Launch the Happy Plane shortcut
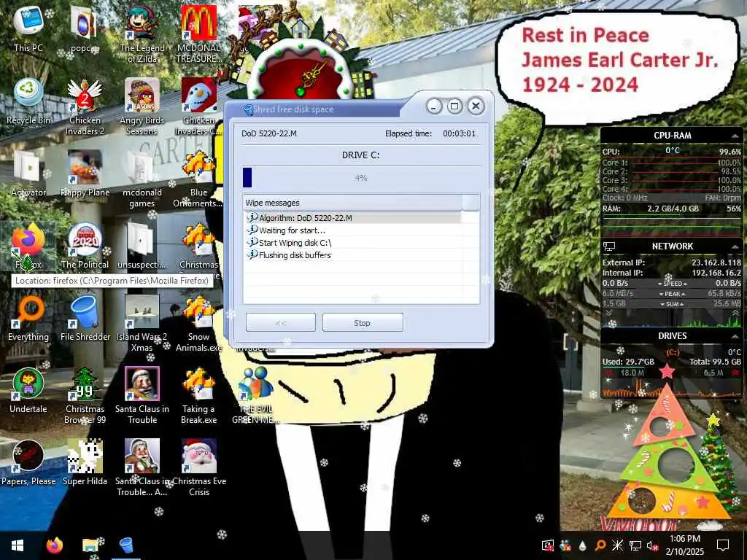 click(x=85, y=174)
